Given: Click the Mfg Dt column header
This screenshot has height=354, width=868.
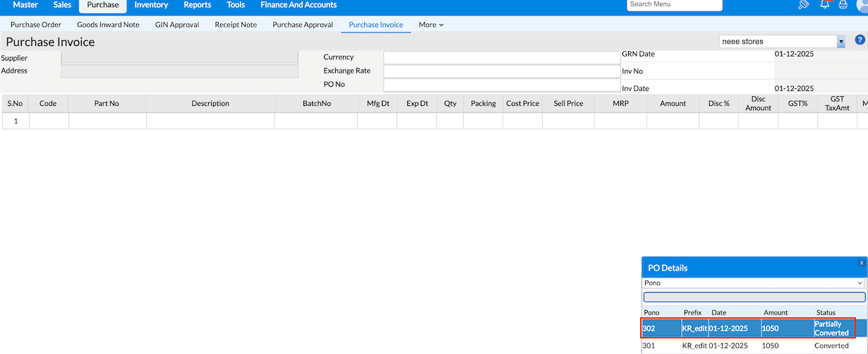Looking at the screenshot, I should [x=378, y=103].
